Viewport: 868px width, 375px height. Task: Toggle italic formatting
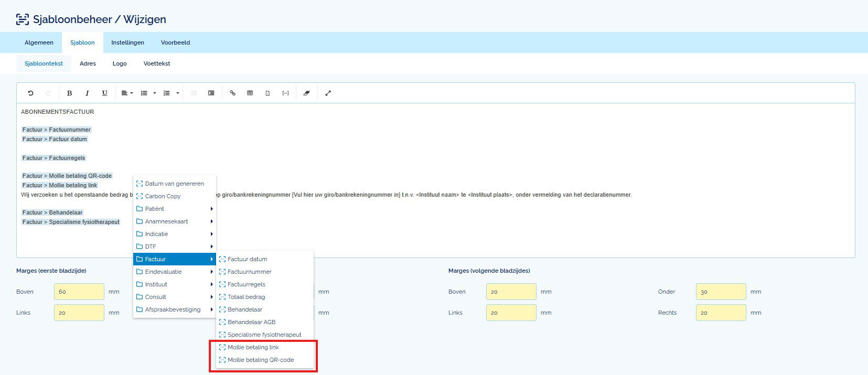(87, 93)
